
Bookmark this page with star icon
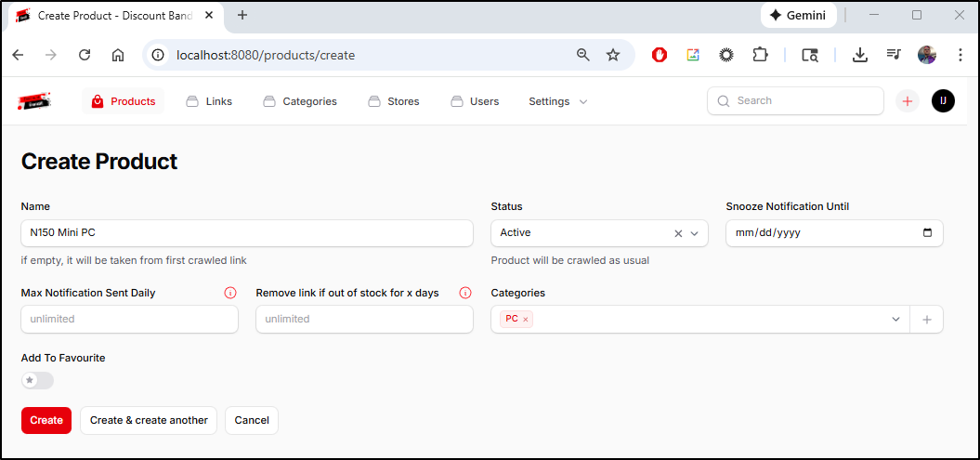tap(613, 55)
